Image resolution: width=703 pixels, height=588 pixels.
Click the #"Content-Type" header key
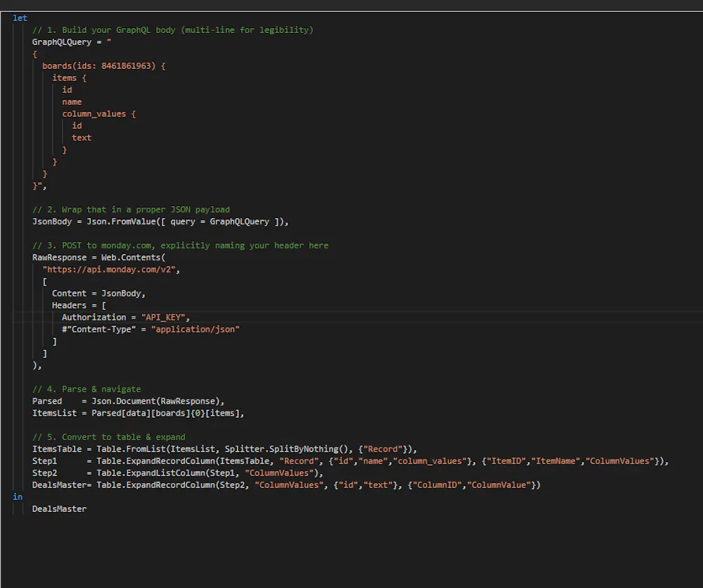(98, 328)
